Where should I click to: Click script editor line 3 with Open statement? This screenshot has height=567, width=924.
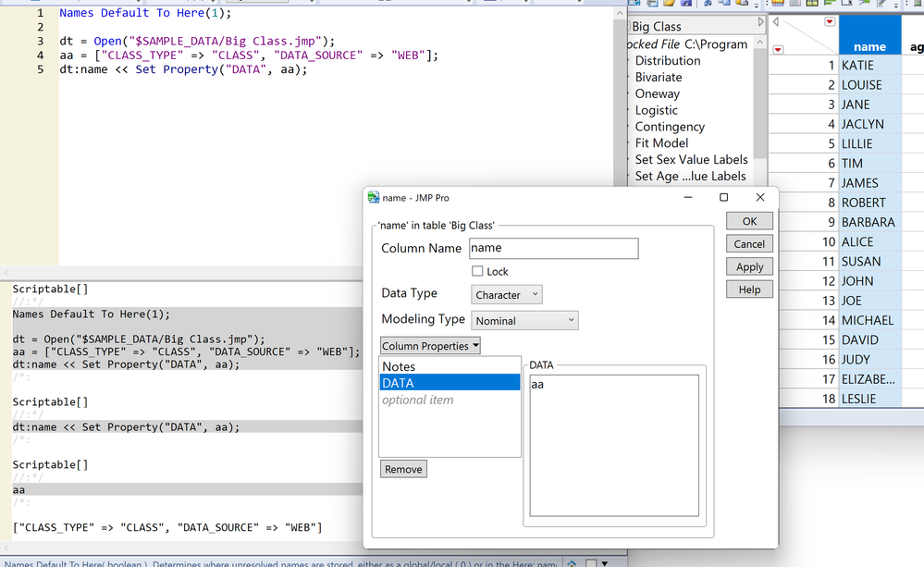tap(197, 42)
